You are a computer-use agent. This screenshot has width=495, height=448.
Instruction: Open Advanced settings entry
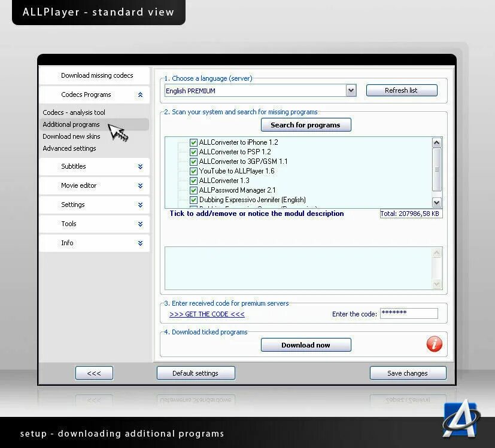[69, 148]
